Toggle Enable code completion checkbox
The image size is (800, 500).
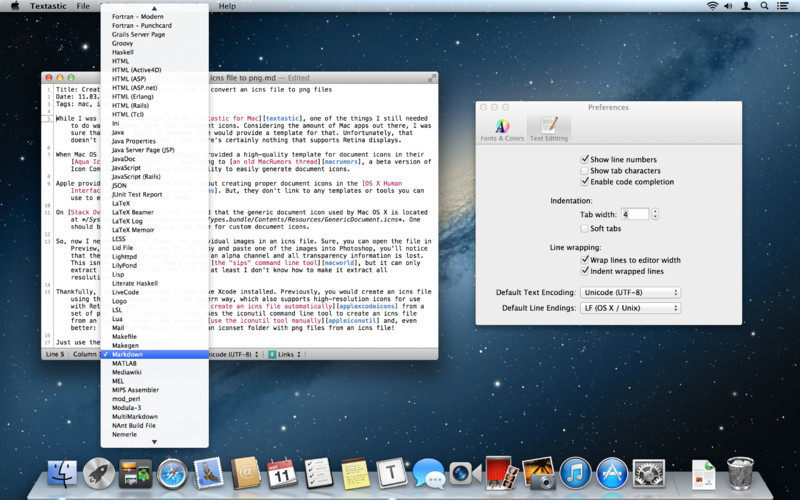click(x=585, y=182)
